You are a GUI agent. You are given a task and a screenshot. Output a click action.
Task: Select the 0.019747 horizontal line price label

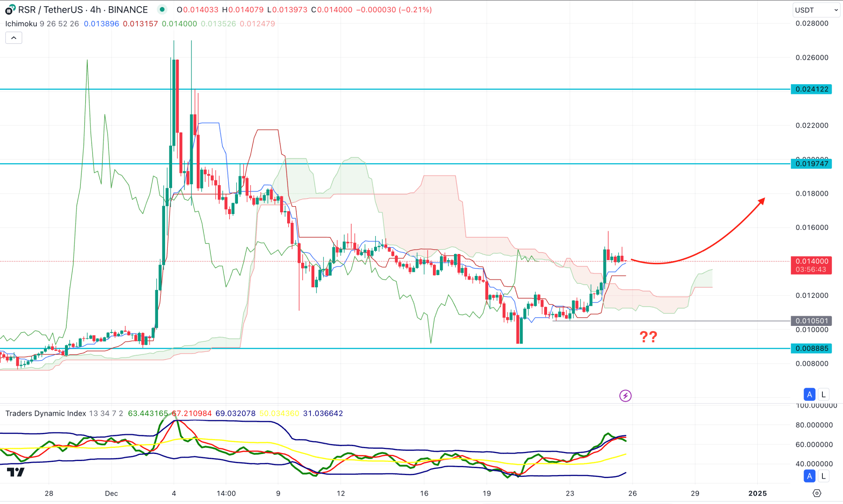point(811,164)
